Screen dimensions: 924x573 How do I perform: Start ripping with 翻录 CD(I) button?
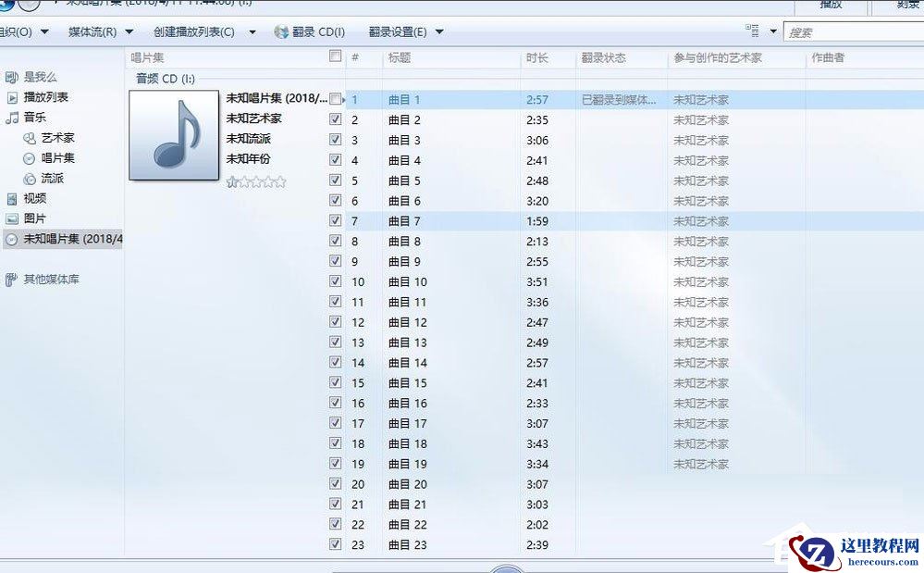pos(310,31)
